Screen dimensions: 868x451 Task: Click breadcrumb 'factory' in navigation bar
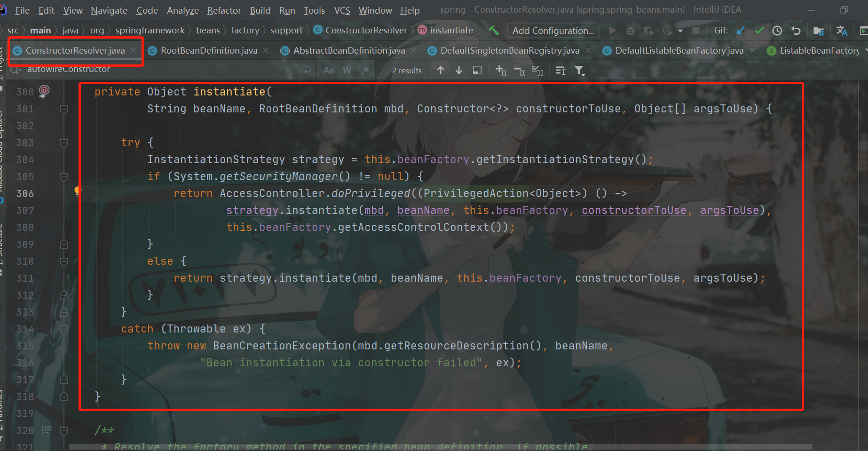pyautogui.click(x=245, y=30)
